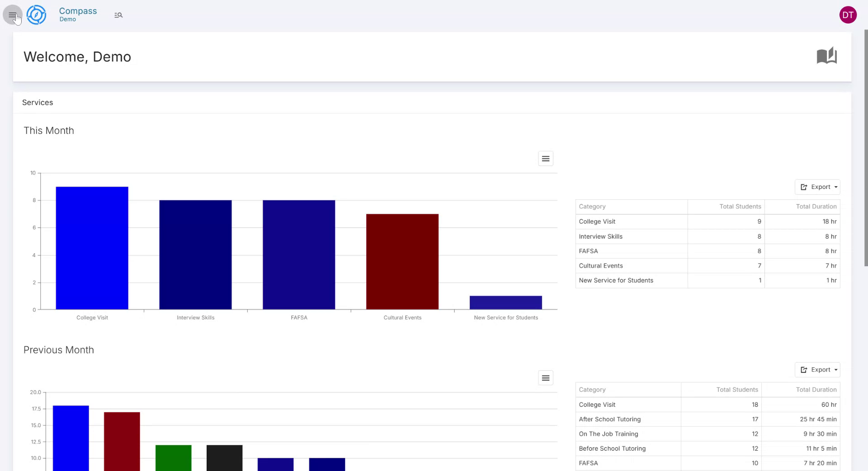This screenshot has width=868, height=471.
Task: Click the Compass logo icon
Action: click(x=36, y=15)
